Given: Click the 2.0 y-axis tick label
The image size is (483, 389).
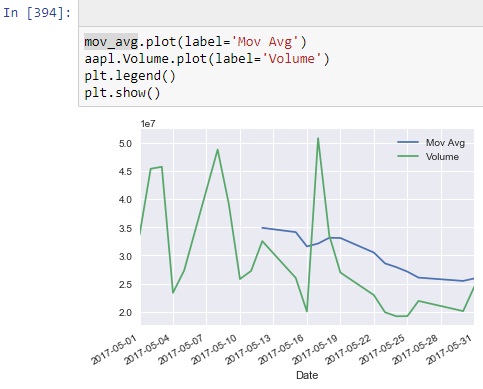Looking at the screenshot, I should 125,313.
